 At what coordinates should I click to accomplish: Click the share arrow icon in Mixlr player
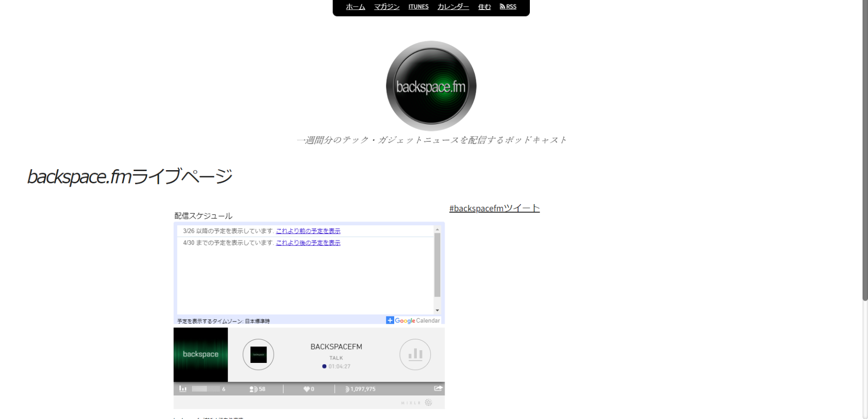pyautogui.click(x=438, y=388)
